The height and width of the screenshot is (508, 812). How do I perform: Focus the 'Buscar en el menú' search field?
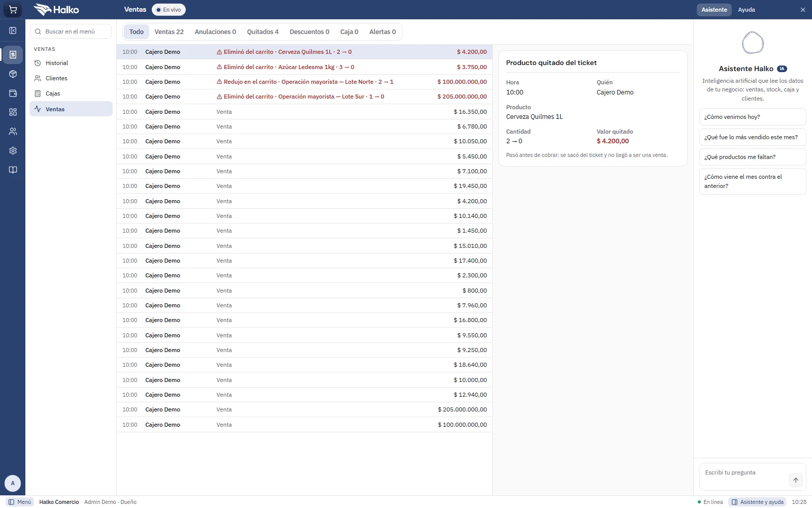click(71, 31)
